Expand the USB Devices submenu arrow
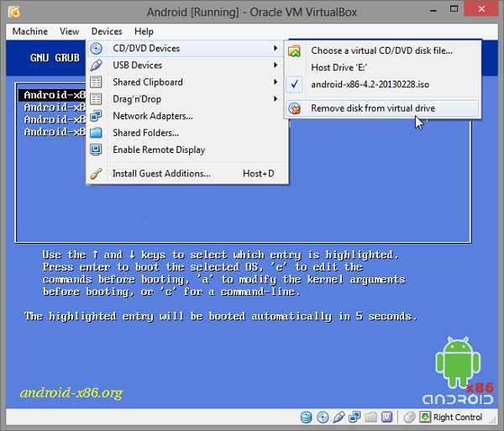The image size is (504, 431). pyautogui.click(x=276, y=66)
